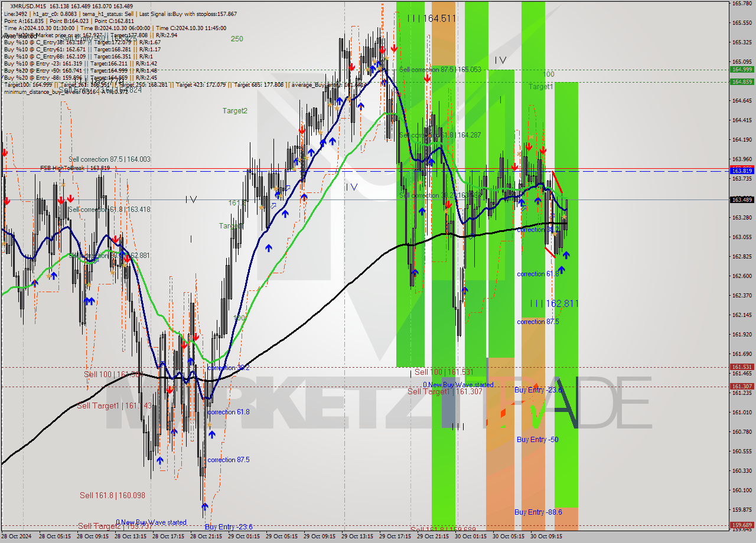The width and height of the screenshot is (756, 543).
Task: Click the 'Sell correction 87.5 | 164.003' label
Action: pyautogui.click(x=109, y=159)
